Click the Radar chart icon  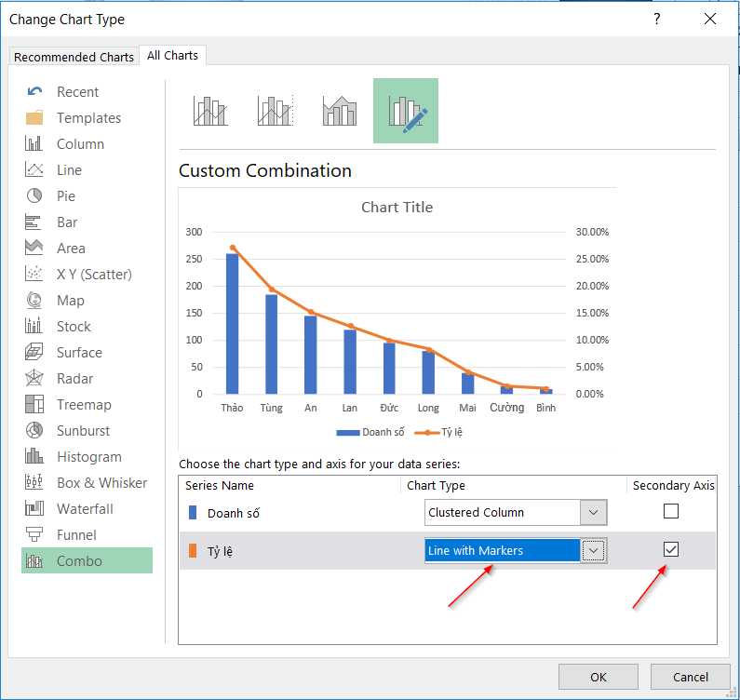tap(34, 378)
